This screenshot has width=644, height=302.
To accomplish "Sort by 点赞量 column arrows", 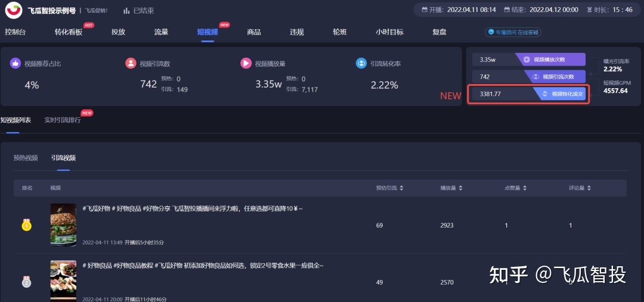I will click(525, 188).
